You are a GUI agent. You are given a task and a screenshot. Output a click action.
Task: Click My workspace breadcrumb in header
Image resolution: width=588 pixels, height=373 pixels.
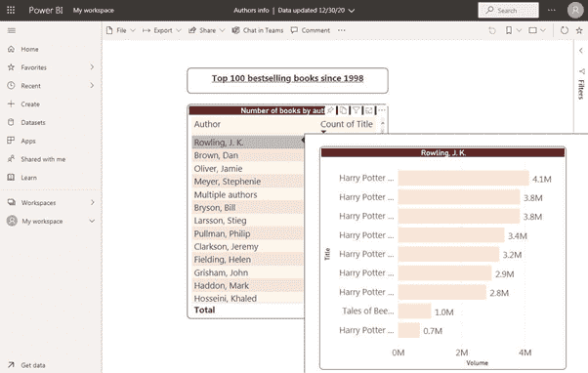(94, 11)
